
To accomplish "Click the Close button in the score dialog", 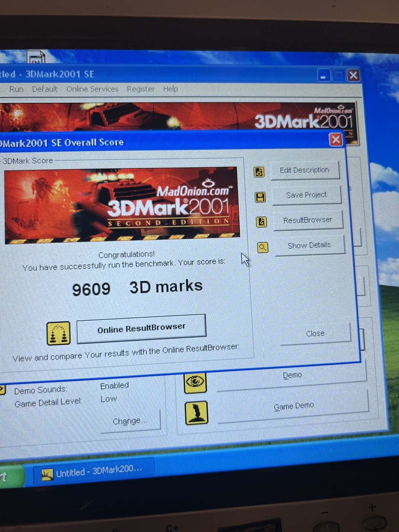I will coord(316,333).
